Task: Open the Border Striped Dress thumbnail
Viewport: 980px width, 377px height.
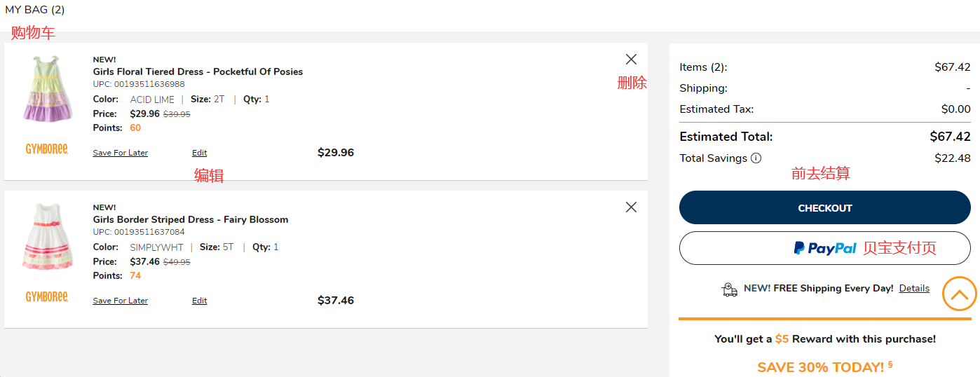Action: point(47,237)
